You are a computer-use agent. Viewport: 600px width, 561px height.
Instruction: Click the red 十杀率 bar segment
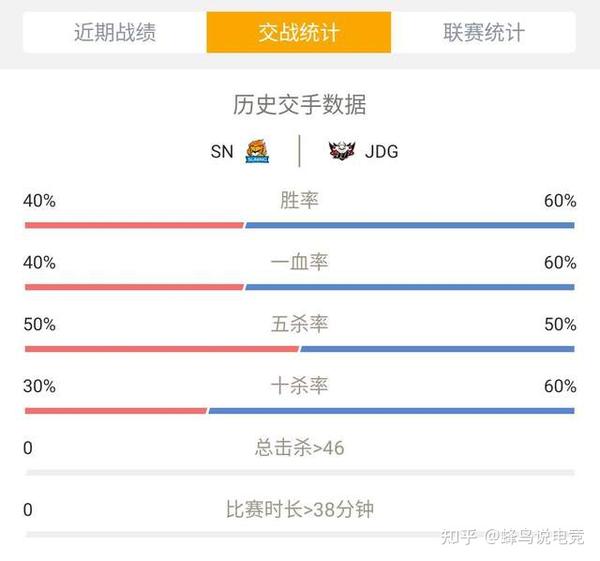point(116,411)
